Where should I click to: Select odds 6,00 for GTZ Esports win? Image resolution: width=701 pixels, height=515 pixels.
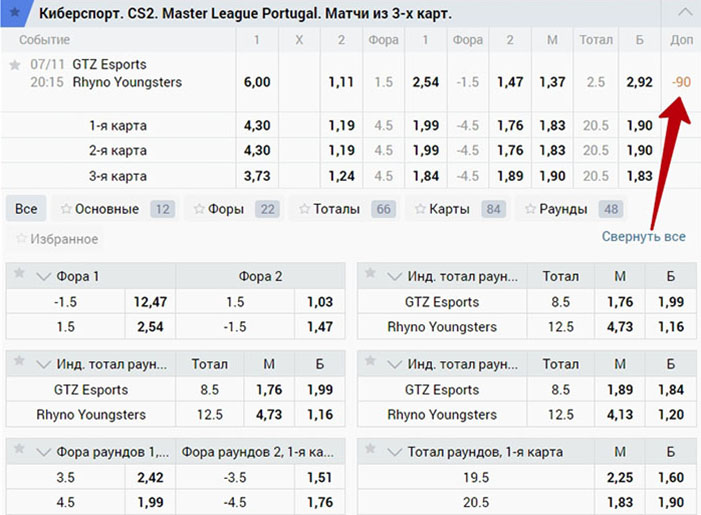[x=257, y=82]
